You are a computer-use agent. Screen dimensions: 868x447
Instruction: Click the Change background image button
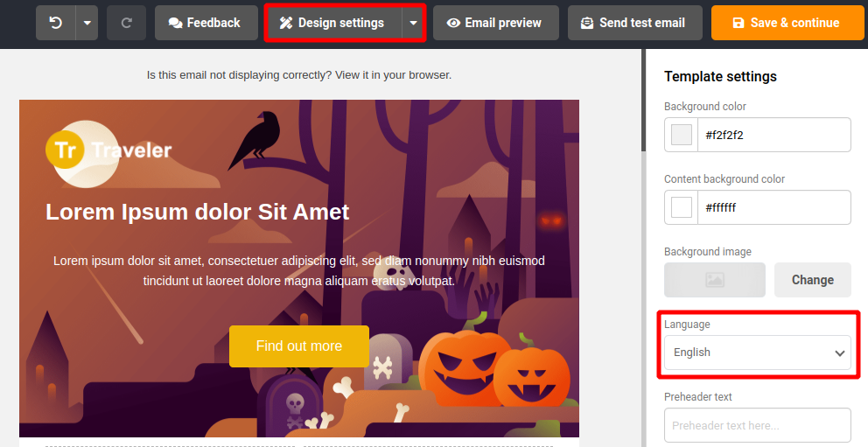pos(813,280)
